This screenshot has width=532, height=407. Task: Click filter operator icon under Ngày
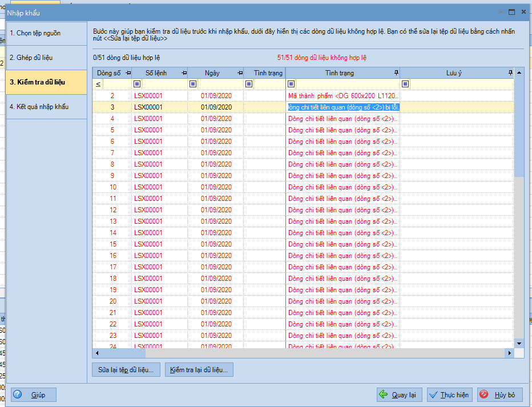click(x=194, y=84)
